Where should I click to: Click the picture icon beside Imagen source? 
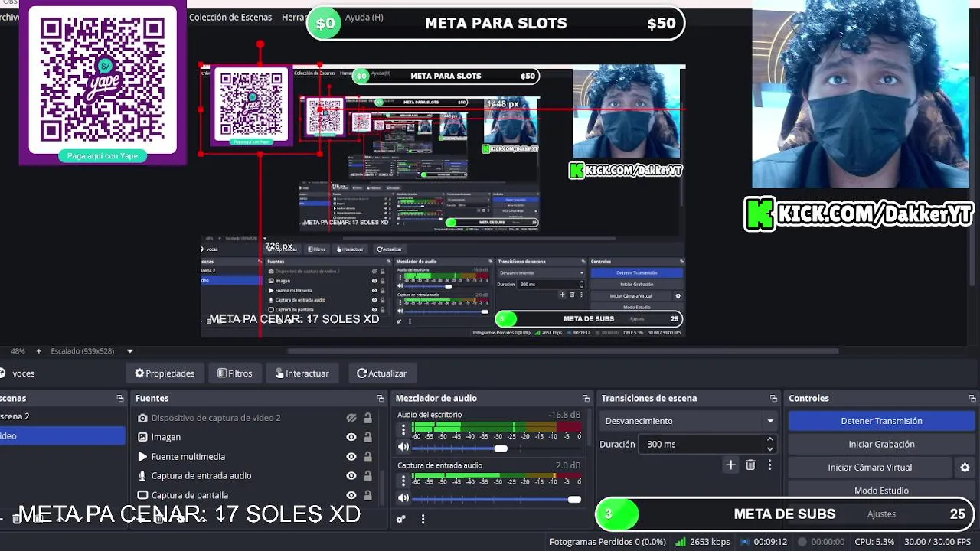tap(142, 437)
